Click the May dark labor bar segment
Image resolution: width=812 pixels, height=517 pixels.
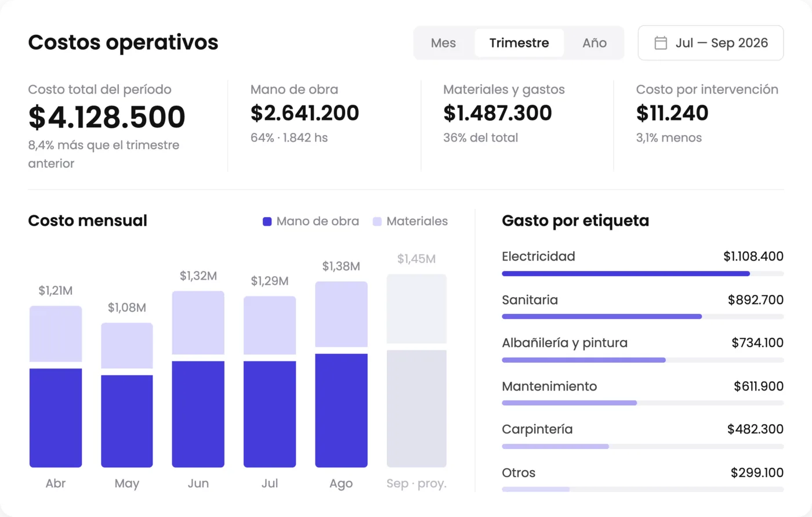point(127,421)
